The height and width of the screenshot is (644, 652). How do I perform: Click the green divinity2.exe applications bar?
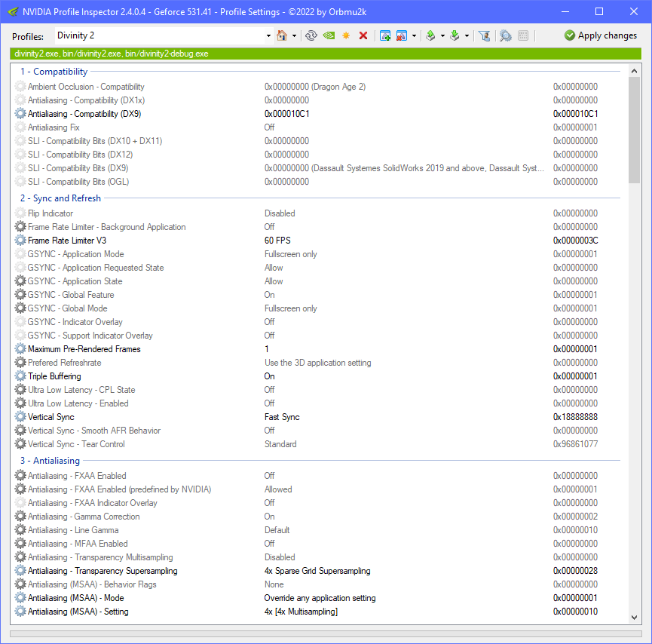click(326, 54)
